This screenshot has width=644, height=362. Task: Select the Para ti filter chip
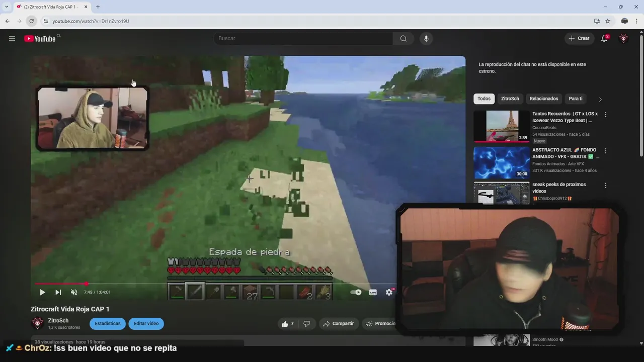click(576, 99)
